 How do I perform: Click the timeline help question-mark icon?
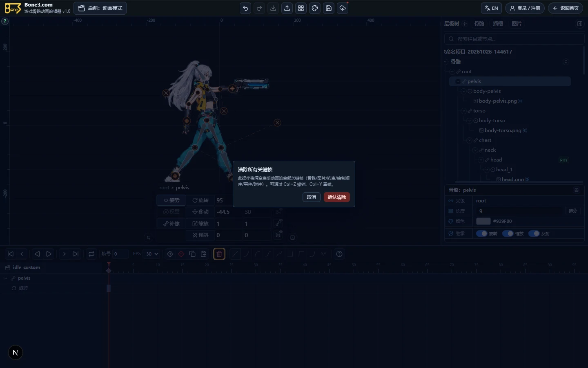[339, 254]
